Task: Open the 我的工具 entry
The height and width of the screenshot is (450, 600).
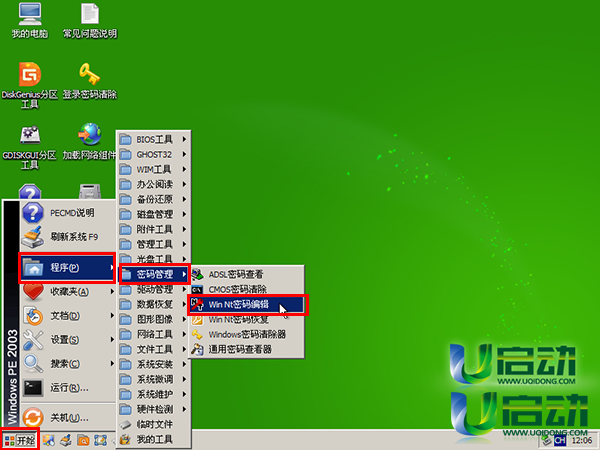Action: click(x=153, y=439)
